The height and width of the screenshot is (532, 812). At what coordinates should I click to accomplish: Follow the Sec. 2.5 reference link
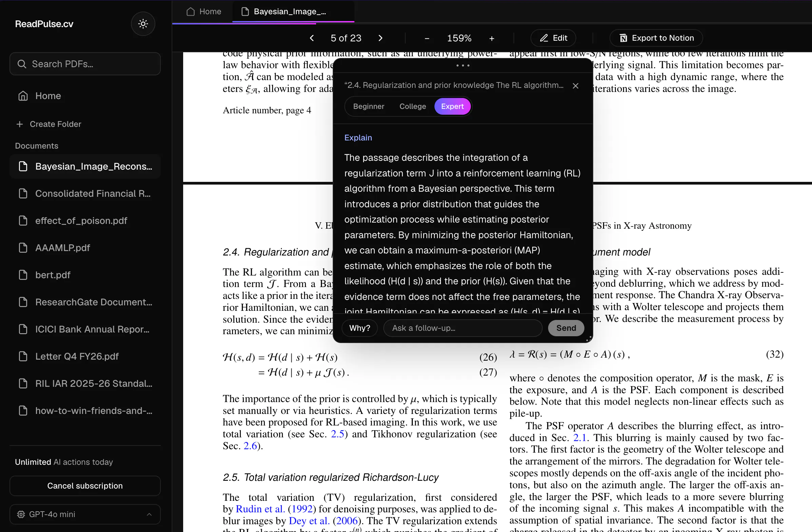click(337, 434)
